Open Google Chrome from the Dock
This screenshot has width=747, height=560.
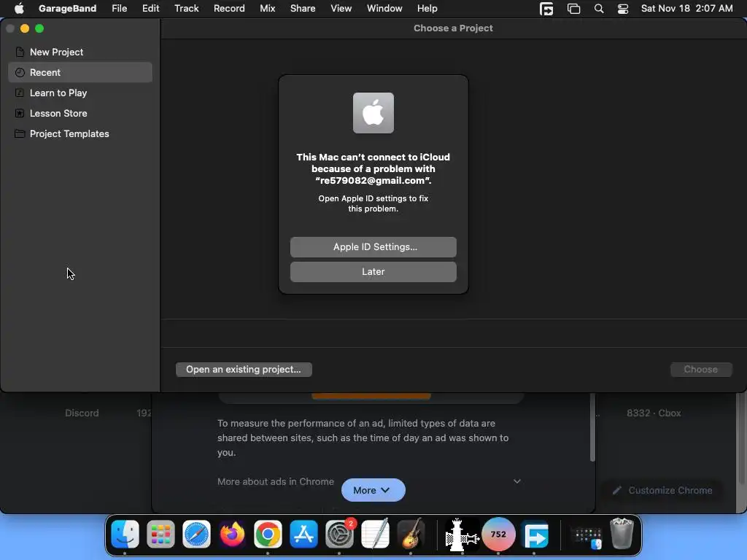pyautogui.click(x=268, y=534)
